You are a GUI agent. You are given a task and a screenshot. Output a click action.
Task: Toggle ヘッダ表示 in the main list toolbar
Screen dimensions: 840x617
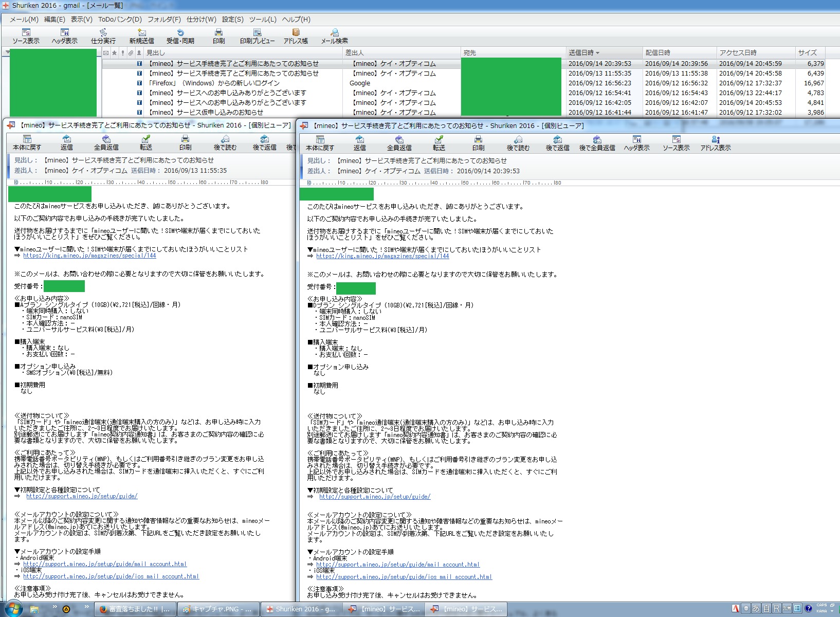(x=64, y=36)
